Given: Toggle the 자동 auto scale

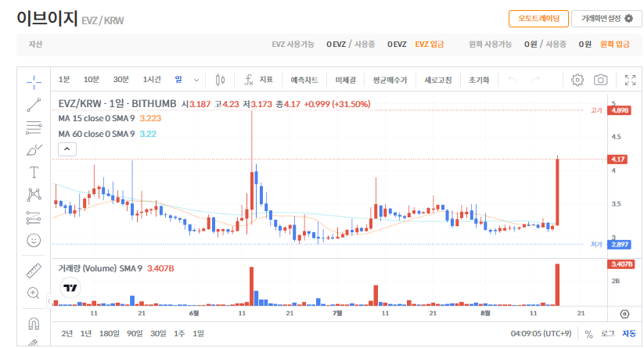Looking at the screenshot, I should pyautogui.click(x=629, y=334).
